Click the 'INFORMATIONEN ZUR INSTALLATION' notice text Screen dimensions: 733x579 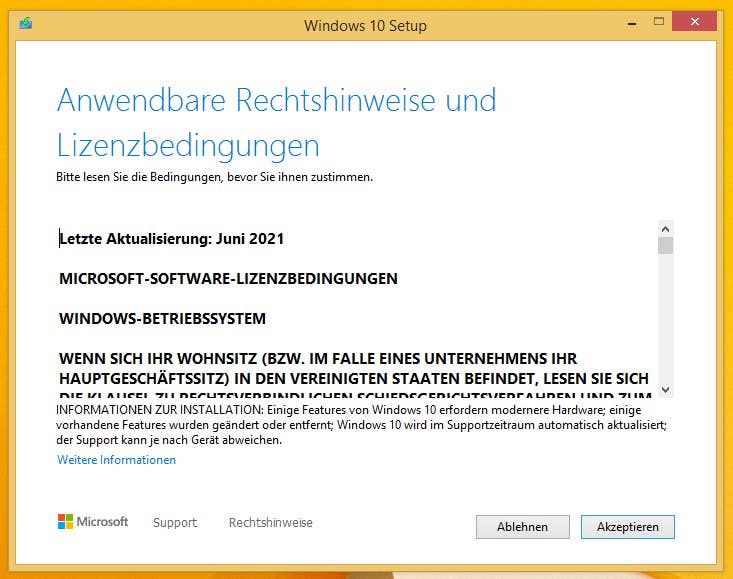pyautogui.click(x=361, y=425)
